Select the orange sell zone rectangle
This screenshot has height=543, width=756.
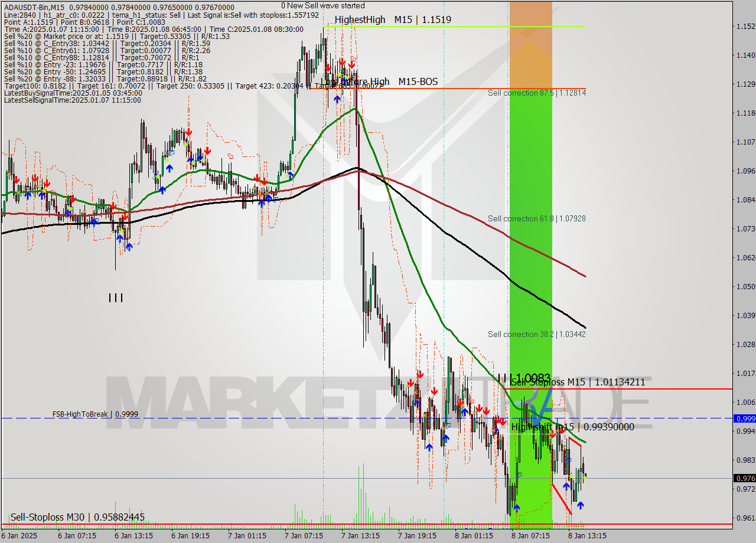[530, 45]
